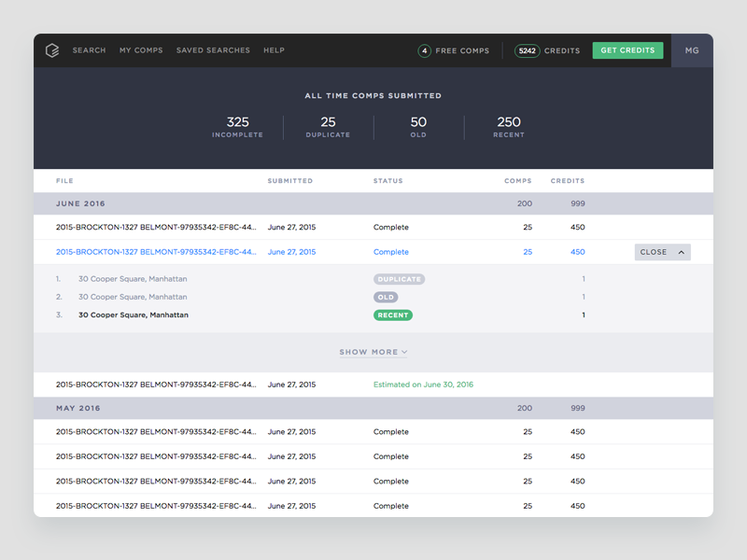Image resolution: width=747 pixels, height=560 pixels.
Task: Sort by the Submitted column header
Action: pos(289,181)
